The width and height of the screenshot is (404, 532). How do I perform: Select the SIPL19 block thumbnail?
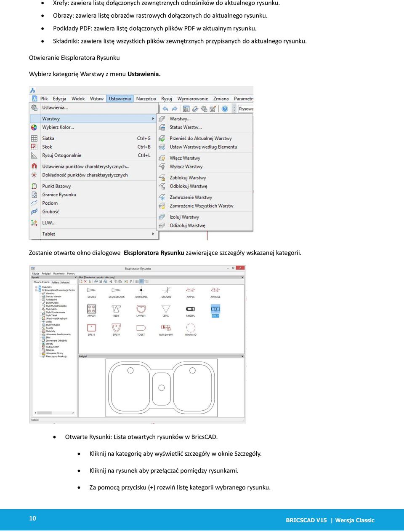(x=116, y=330)
